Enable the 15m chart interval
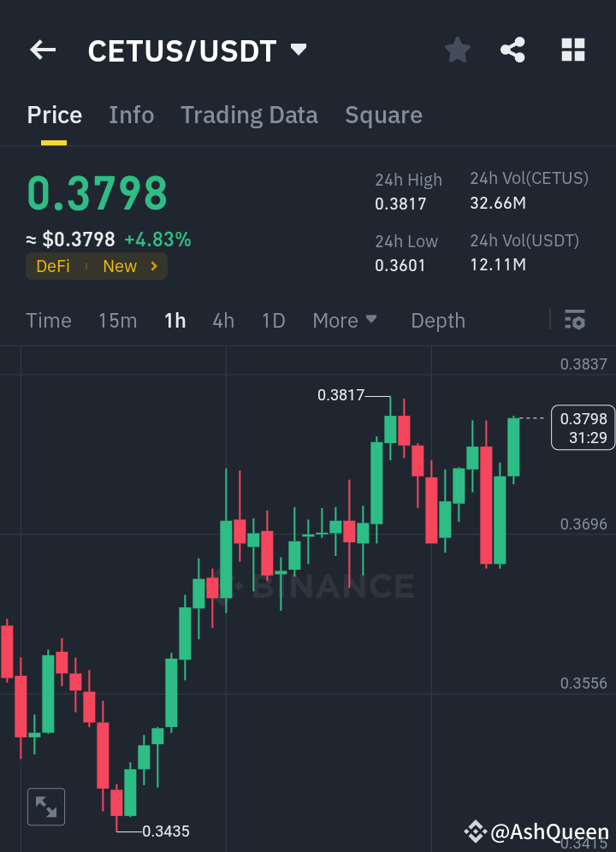The height and width of the screenshot is (852, 616). pyautogui.click(x=117, y=320)
